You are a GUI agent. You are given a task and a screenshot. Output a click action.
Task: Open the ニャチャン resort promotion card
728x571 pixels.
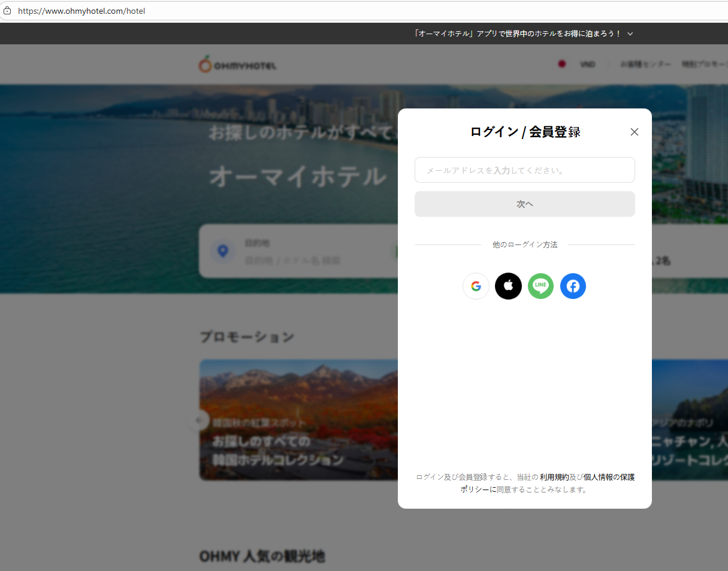[x=690, y=419]
